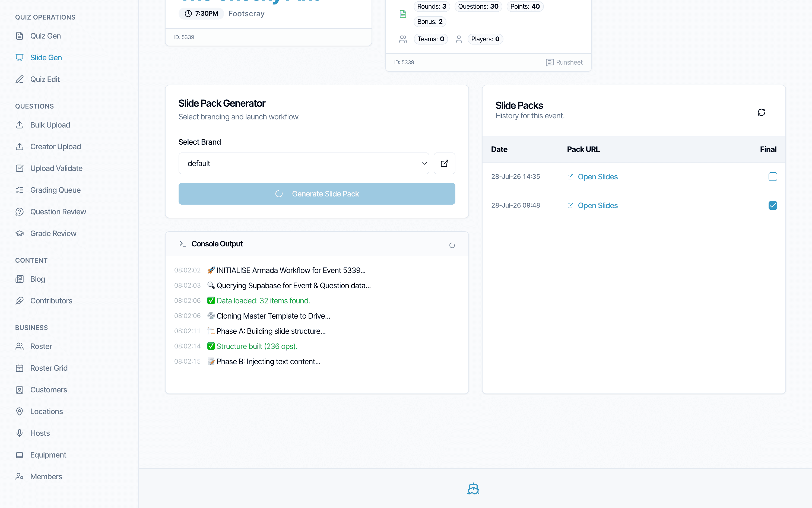This screenshot has height=508, width=812.
Task: Click the Data loaded: 32 items log line
Action: [263, 301]
